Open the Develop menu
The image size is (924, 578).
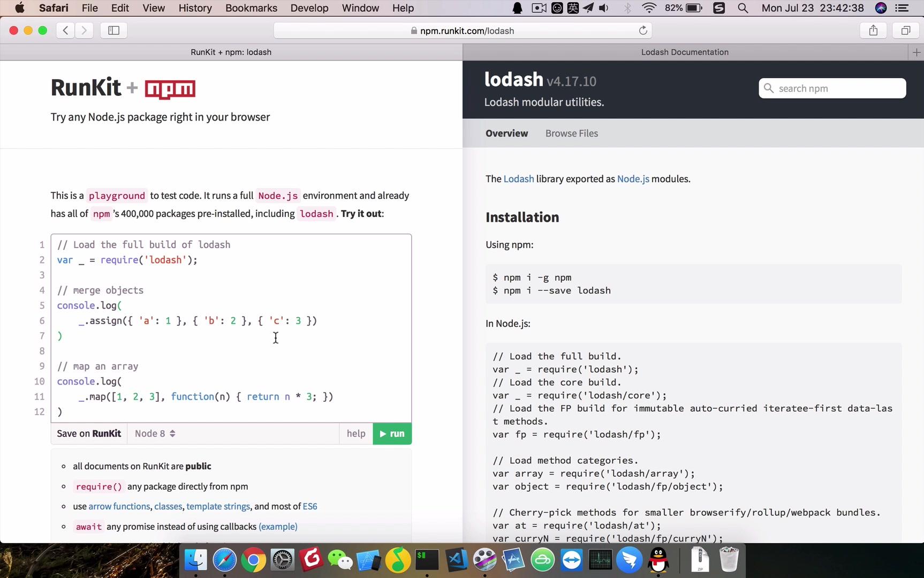[x=309, y=8]
